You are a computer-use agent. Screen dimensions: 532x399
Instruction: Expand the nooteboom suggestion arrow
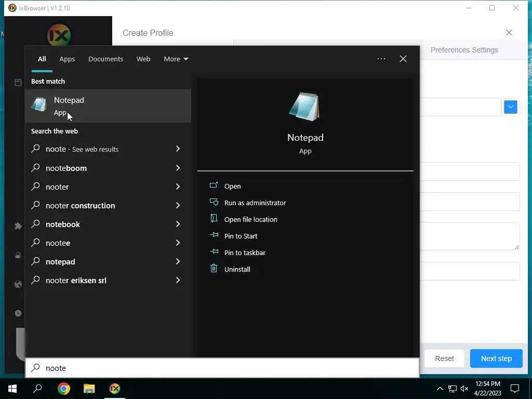coord(178,168)
